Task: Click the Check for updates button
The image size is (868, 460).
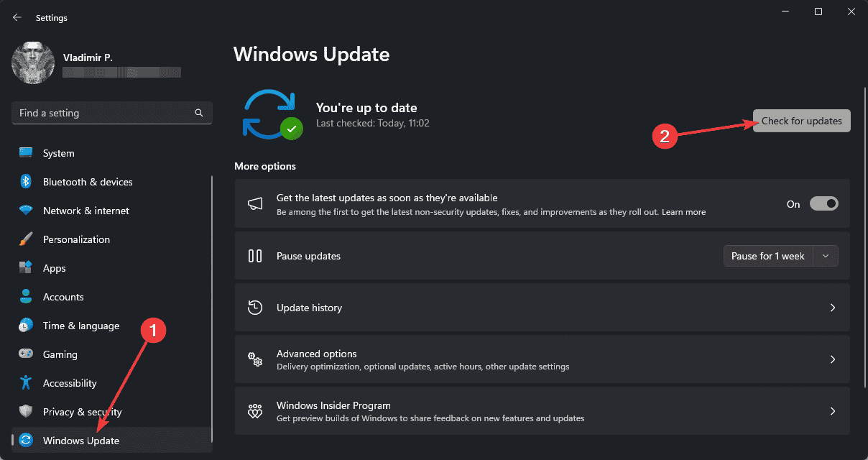Action: pyautogui.click(x=801, y=121)
